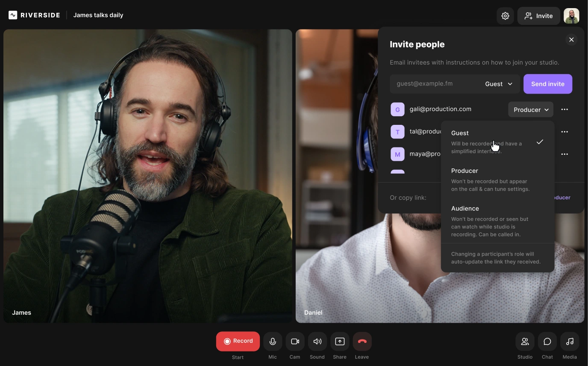This screenshot has height=366, width=588.
Task: Click the Or copy link label
Action: (x=408, y=198)
